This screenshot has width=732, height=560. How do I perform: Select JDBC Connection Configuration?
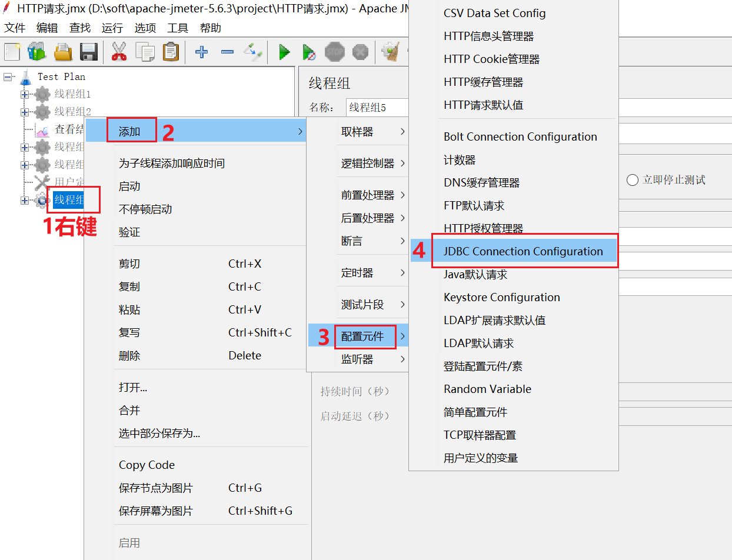pyautogui.click(x=514, y=251)
